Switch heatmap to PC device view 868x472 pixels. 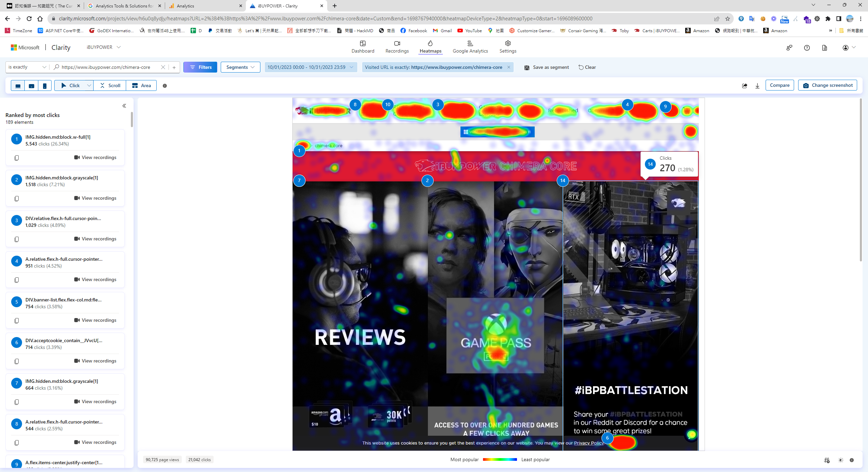[18, 86]
